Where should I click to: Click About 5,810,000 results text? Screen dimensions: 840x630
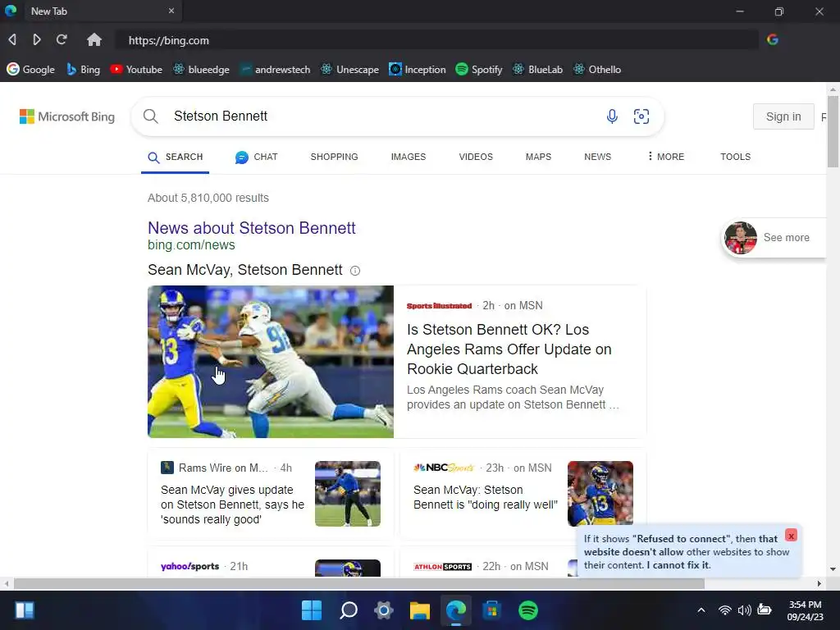tap(208, 198)
